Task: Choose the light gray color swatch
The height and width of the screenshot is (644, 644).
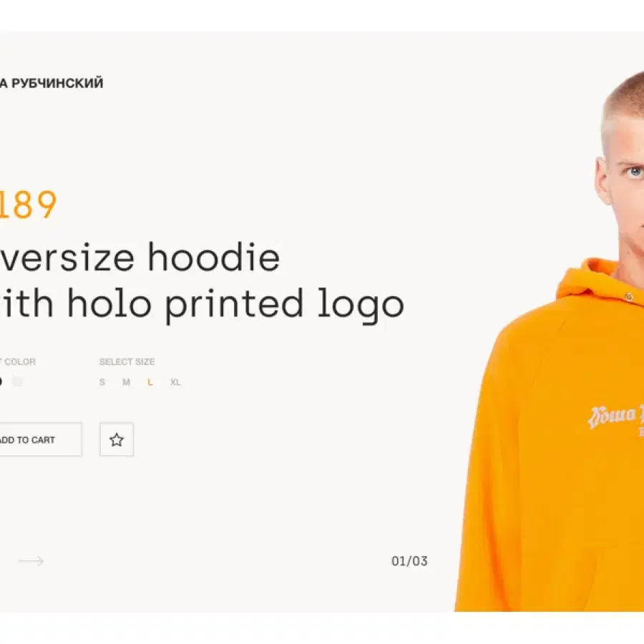Action: pyautogui.click(x=17, y=382)
